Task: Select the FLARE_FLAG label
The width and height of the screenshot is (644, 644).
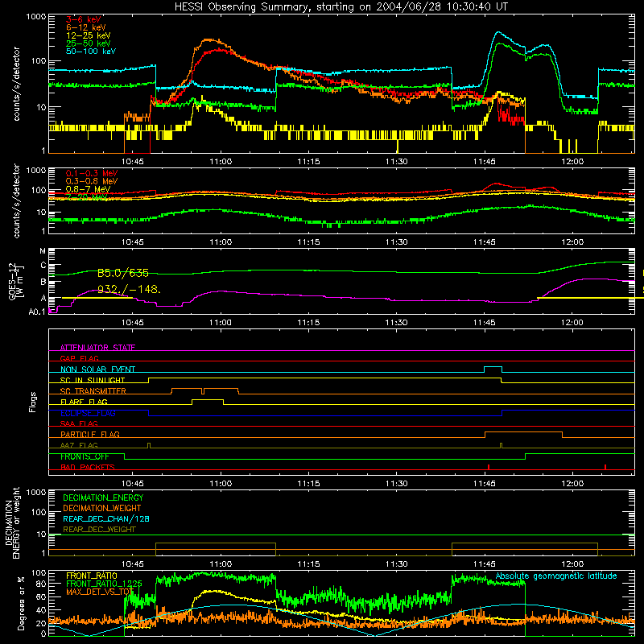Action: point(84,402)
